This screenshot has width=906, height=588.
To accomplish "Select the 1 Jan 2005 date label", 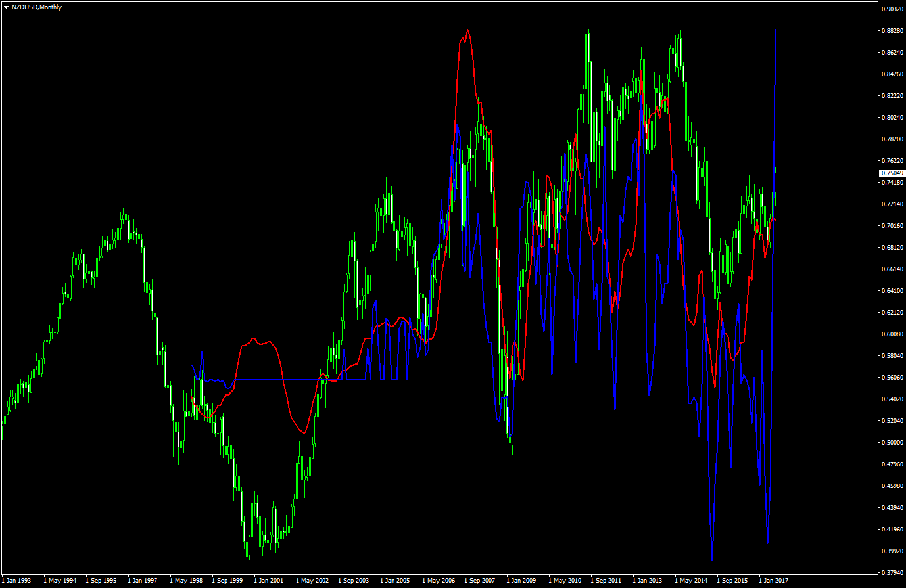I will point(396,581).
